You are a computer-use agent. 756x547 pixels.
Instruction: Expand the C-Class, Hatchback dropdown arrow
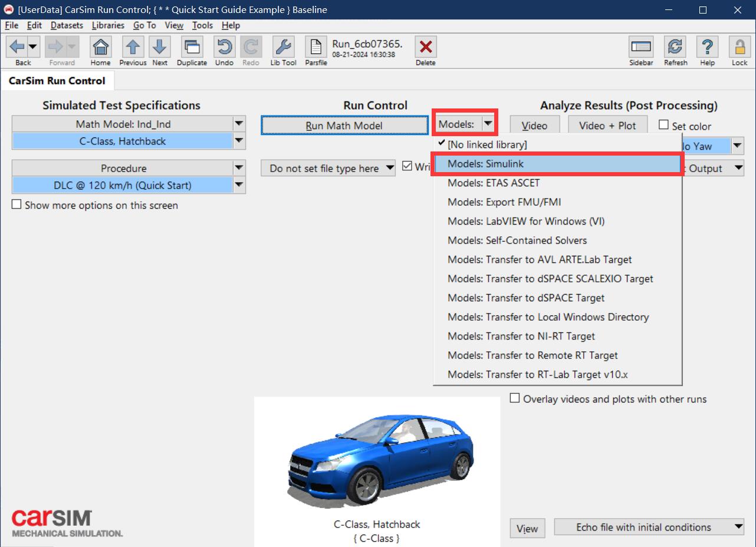[x=239, y=141]
